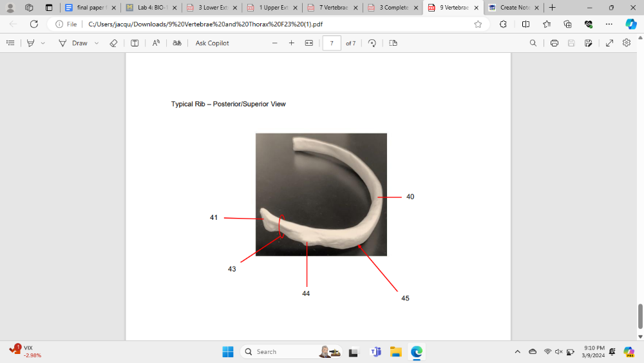644x363 pixels.
Task: Click the Ask Copilot button
Action: point(212,43)
